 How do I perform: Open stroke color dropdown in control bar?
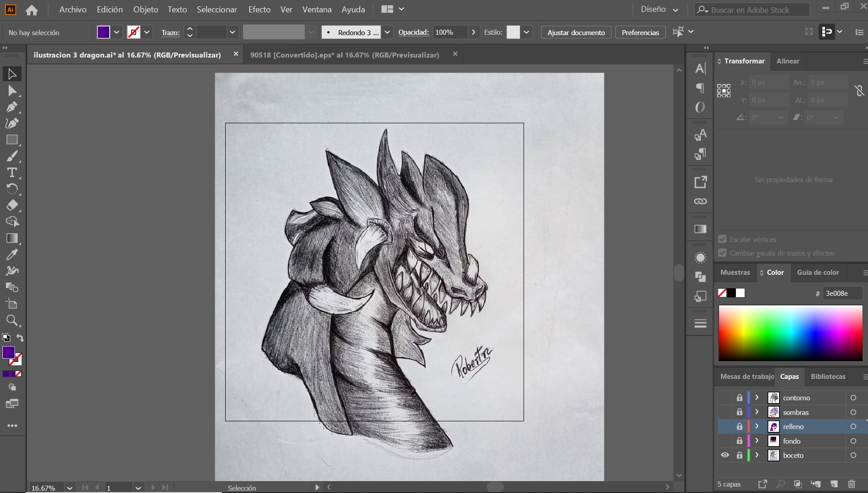click(147, 32)
